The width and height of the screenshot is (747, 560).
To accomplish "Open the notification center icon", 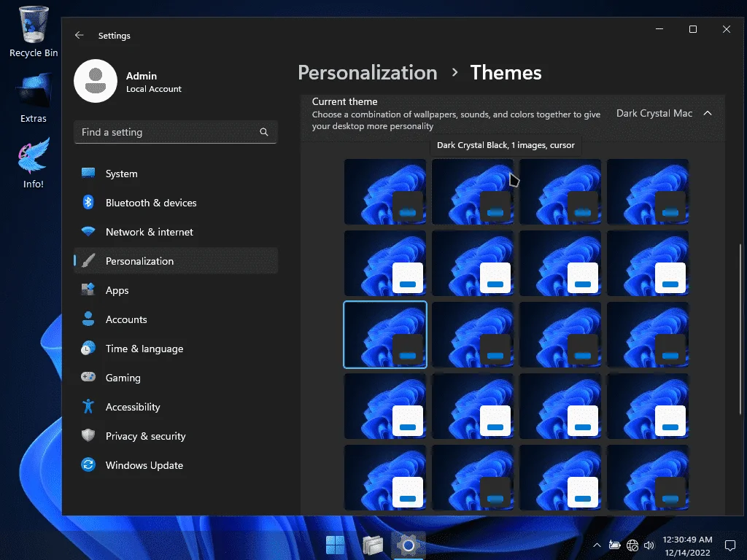I will click(x=729, y=545).
